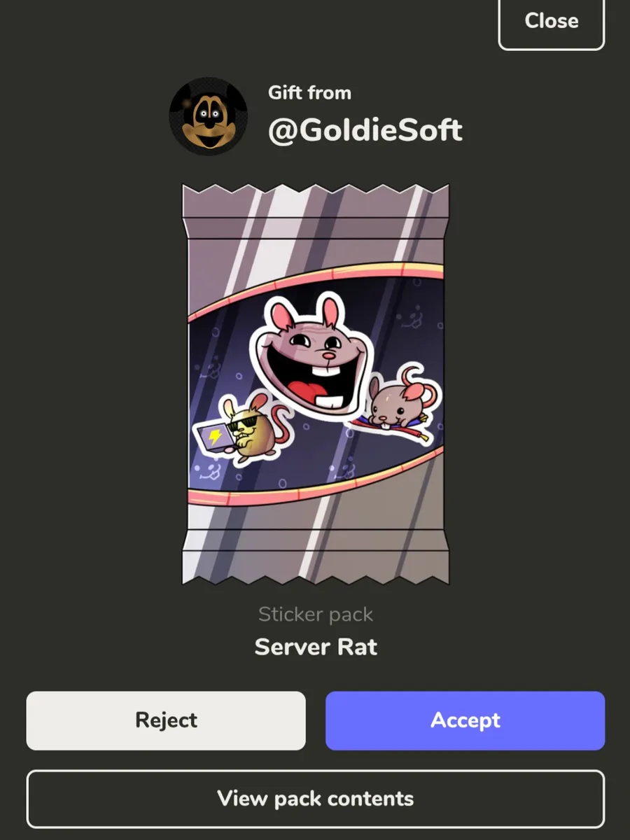Open View pack contents
Image resolution: width=630 pixels, height=840 pixels.
tap(315, 799)
